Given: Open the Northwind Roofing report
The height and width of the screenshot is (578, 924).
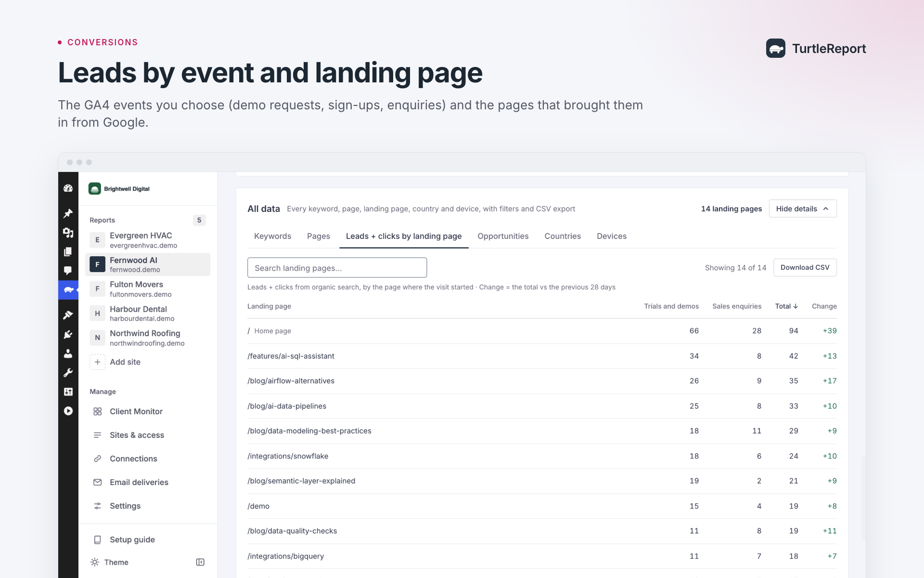Looking at the screenshot, I should 148,338.
